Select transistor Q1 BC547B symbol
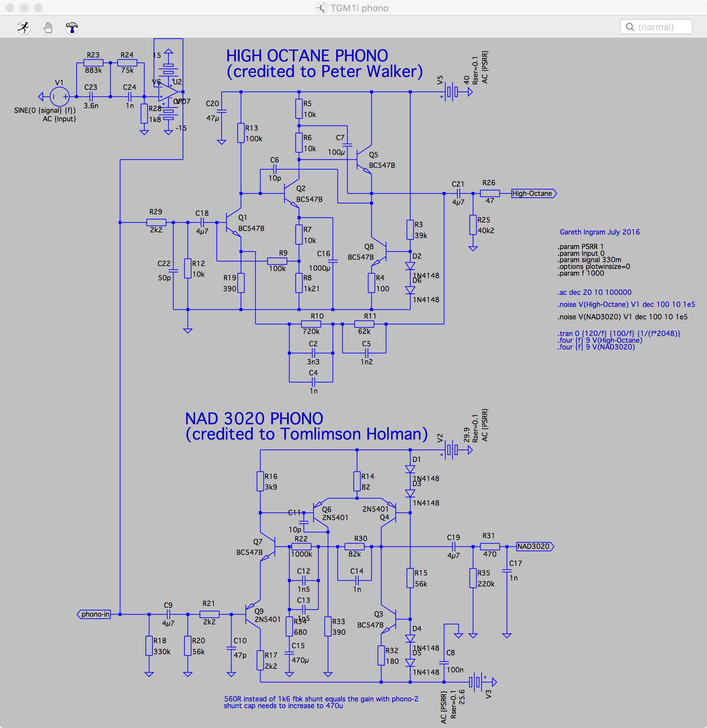Screen dimensions: 707x728 click(x=234, y=222)
